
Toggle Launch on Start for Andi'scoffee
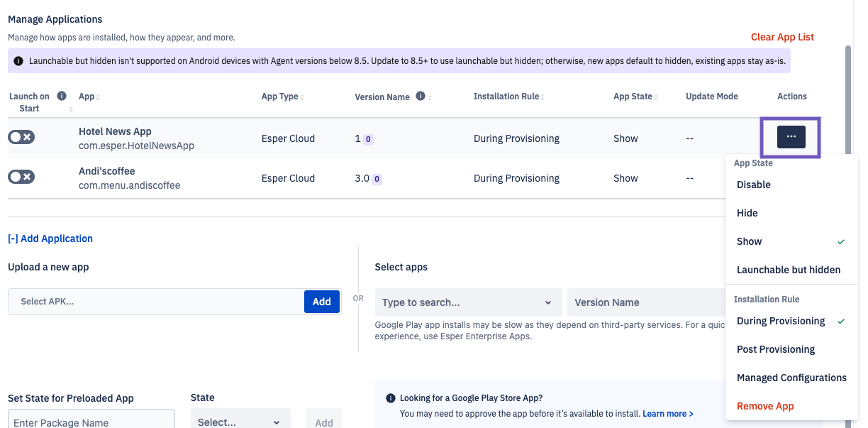[x=21, y=176]
